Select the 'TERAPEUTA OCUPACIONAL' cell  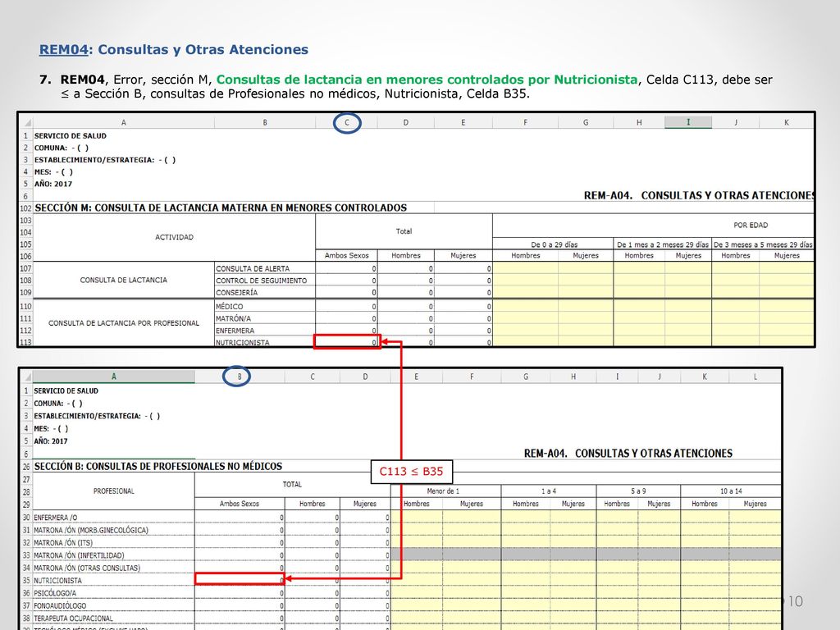tap(113, 619)
